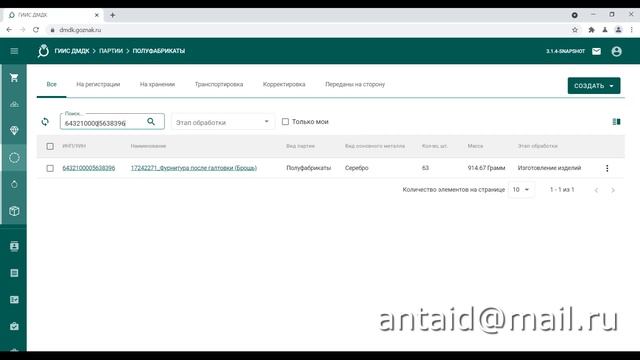Open the shopping cart sidebar section
The height and width of the screenshot is (360, 640).
click(x=14, y=78)
